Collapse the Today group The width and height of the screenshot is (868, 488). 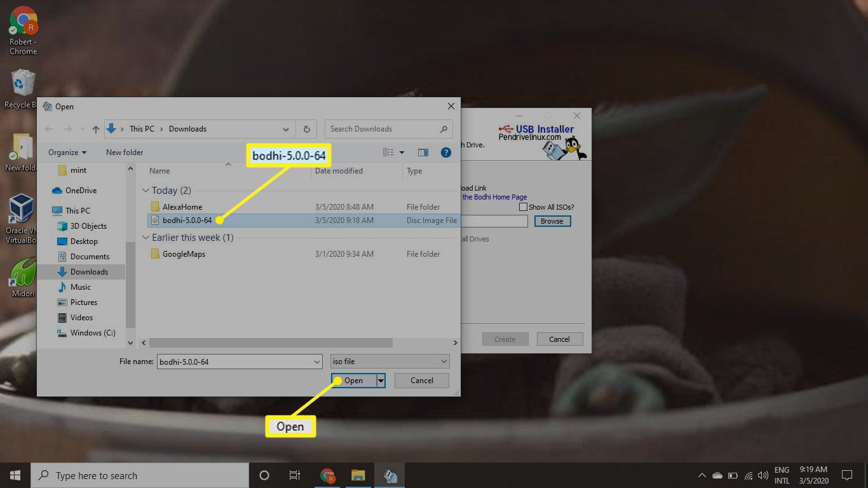click(146, 191)
